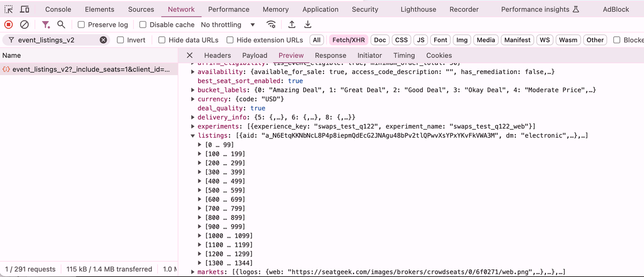This screenshot has width=644, height=277.
Task: Select the event_listings_v2 request row
Action: point(89,69)
